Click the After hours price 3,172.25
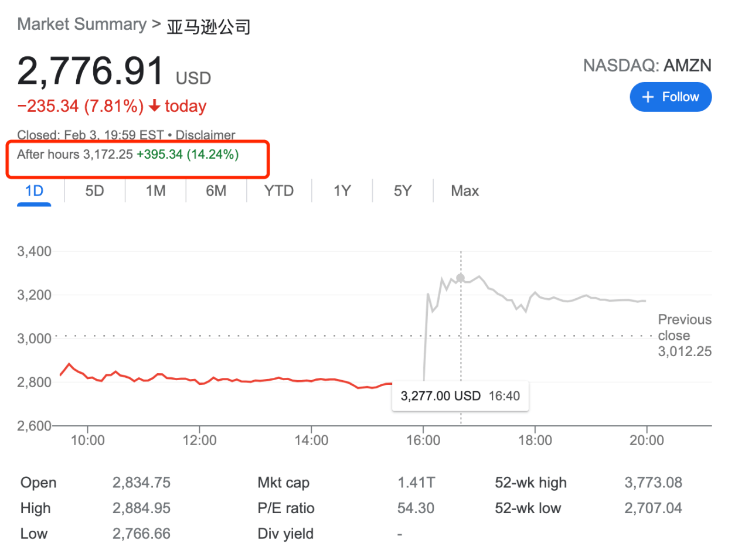The width and height of the screenshot is (745, 560). coord(108,155)
